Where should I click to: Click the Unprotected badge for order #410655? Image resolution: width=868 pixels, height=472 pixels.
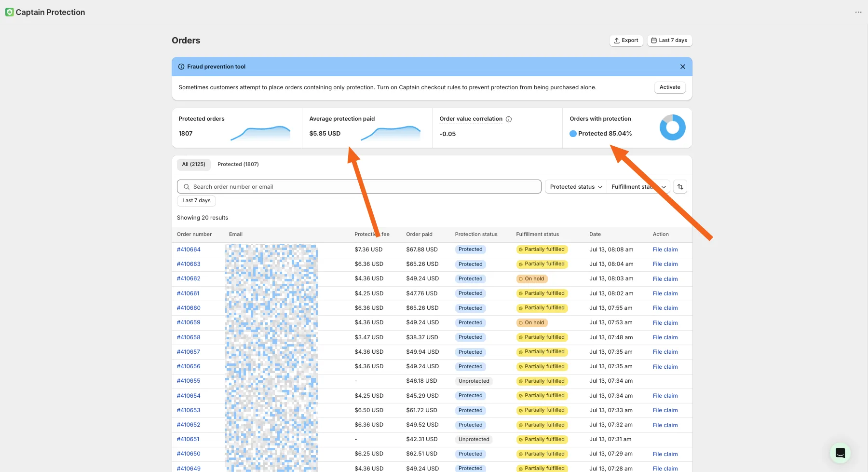coord(474,381)
